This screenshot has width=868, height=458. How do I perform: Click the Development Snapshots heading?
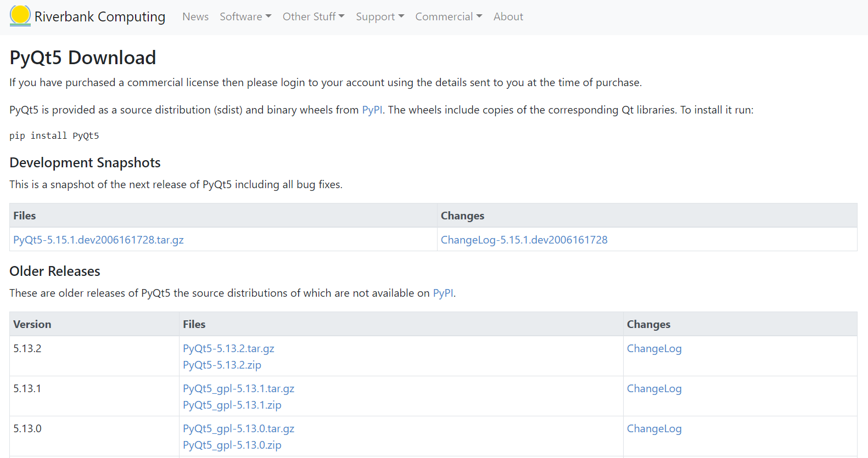click(x=85, y=163)
